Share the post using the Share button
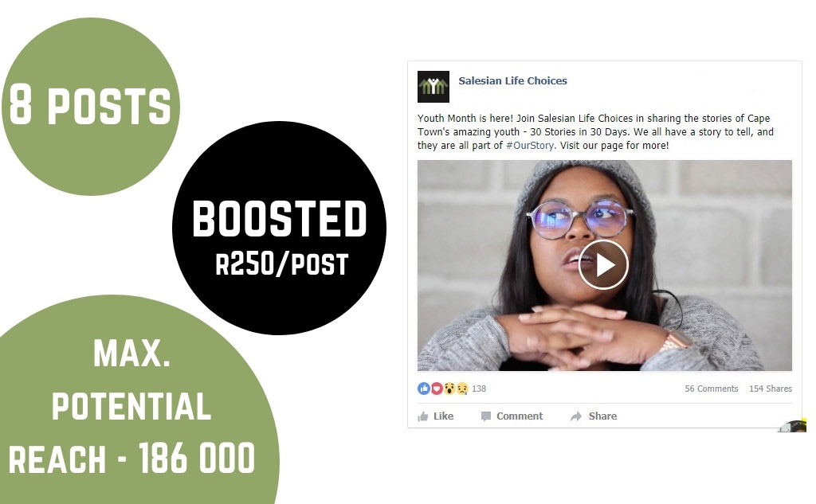The width and height of the screenshot is (816, 504). [594, 416]
